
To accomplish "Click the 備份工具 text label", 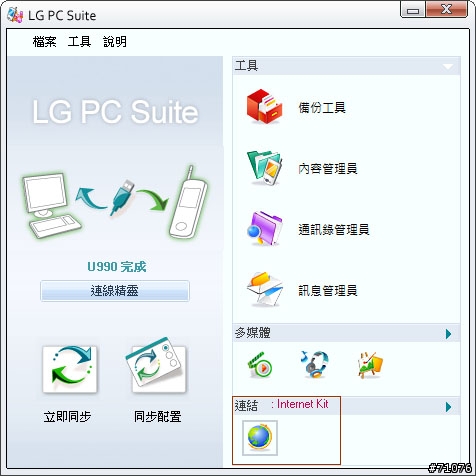I will (322, 108).
